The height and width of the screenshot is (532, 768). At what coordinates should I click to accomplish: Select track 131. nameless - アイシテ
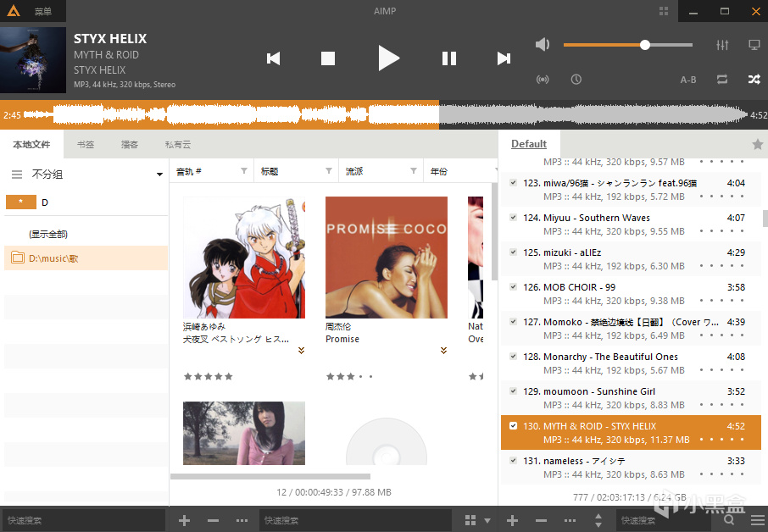(x=631, y=468)
